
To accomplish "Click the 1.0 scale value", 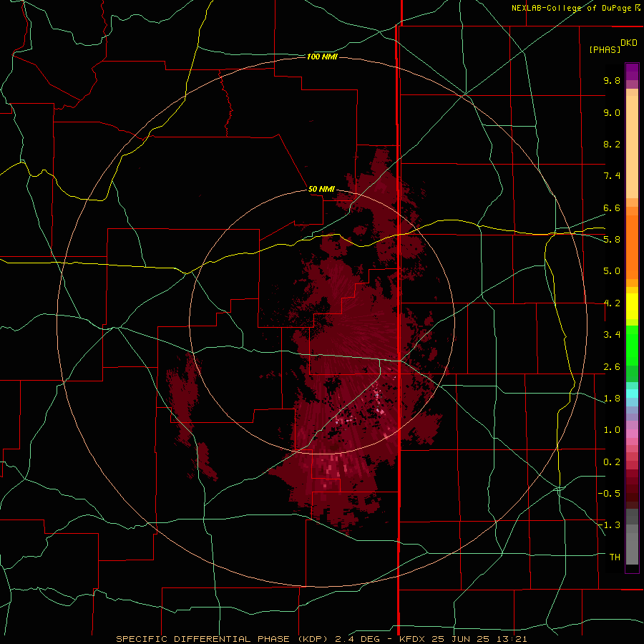I will pyautogui.click(x=612, y=430).
